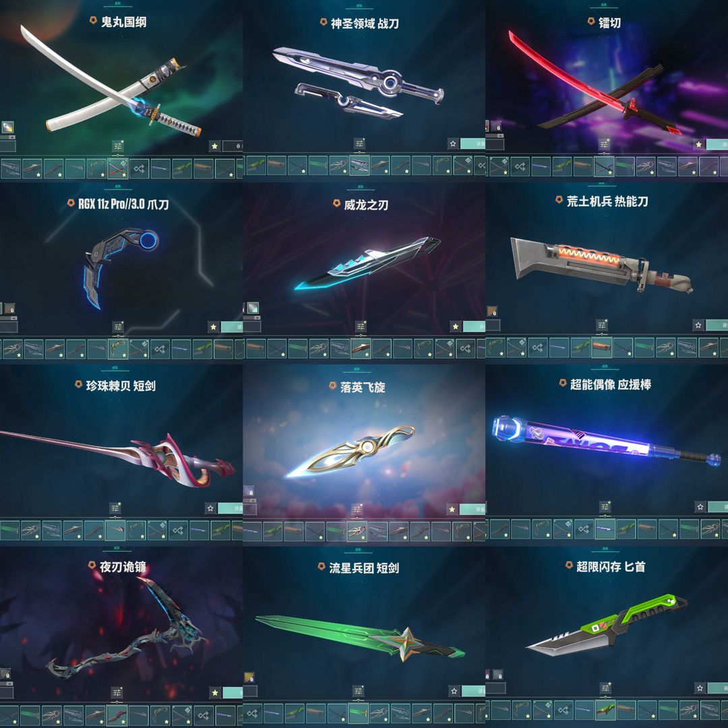This screenshot has height=728, width=728.
Task: Click the shuffle icon in the 流星兵团 短剑 strip
Action: tap(252, 712)
